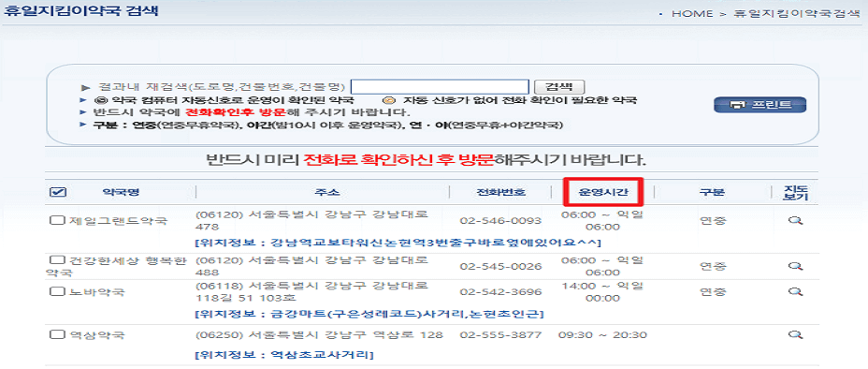Image resolution: width=868 pixels, height=369 pixels.
Task: Click location info 금강마트 사거리
Action: point(369,314)
